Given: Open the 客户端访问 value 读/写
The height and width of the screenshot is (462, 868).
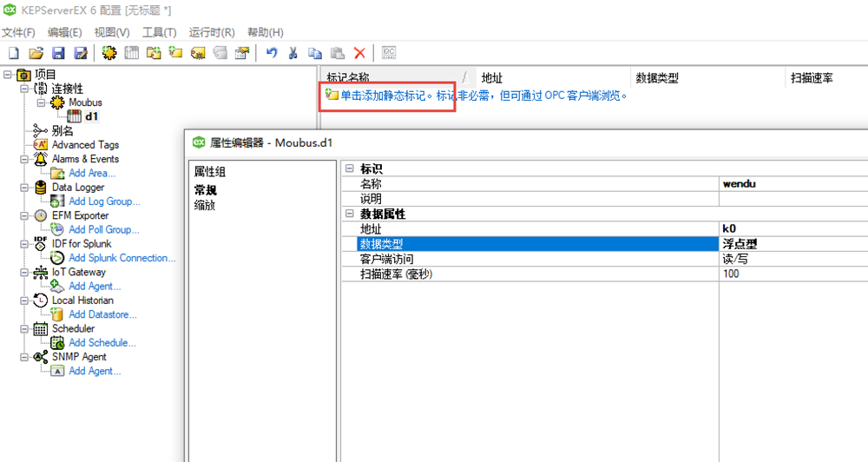Looking at the screenshot, I should point(792,259).
